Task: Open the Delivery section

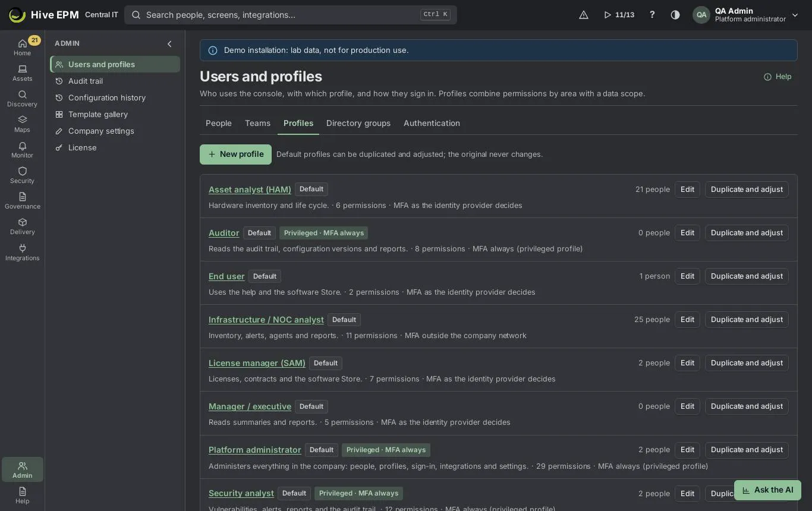Action: [22, 226]
